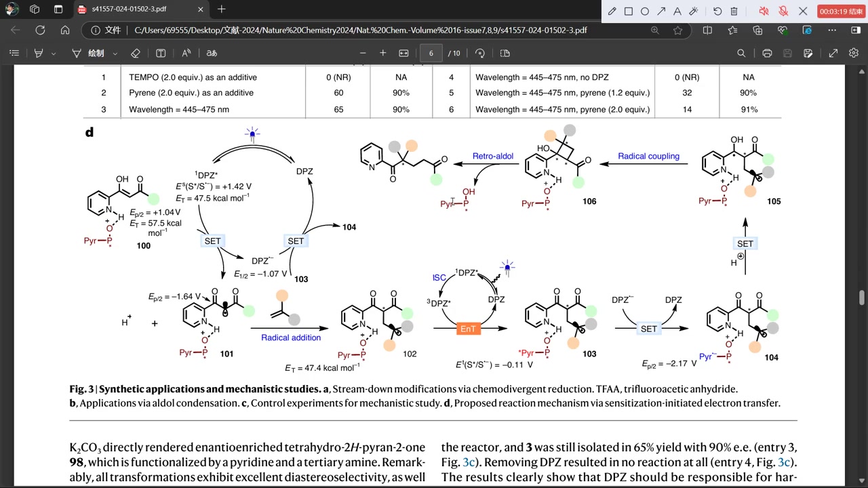Zoom in with the plus button
This screenshot has width=868, height=488.
382,53
